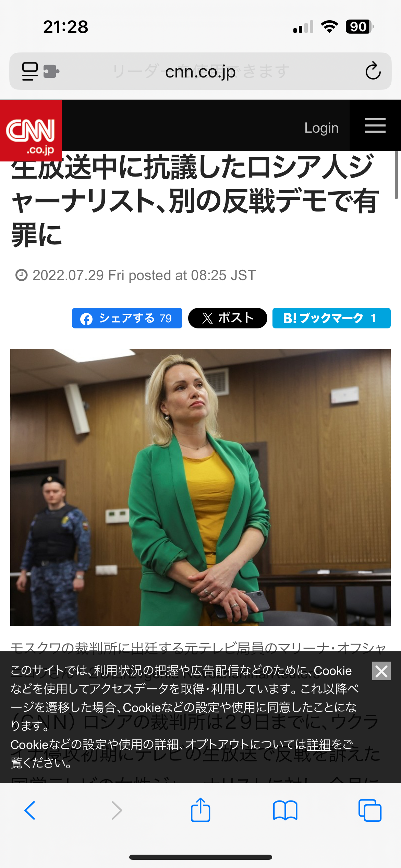
Task: Tap the forward arrow in bottom toolbar
Action: pos(117,810)
